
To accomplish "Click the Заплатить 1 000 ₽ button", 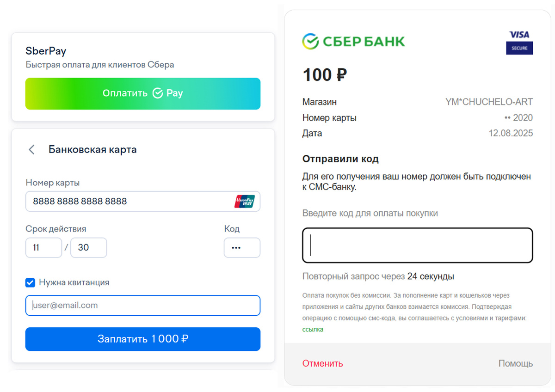I will pyautogui.click(x=143, y=339).
